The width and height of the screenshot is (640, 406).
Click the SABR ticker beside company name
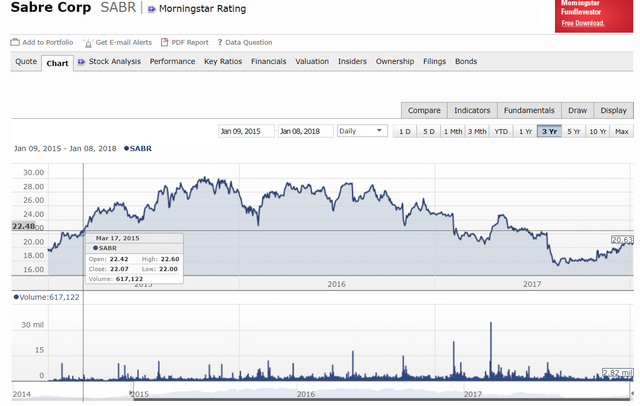(118, 7)
